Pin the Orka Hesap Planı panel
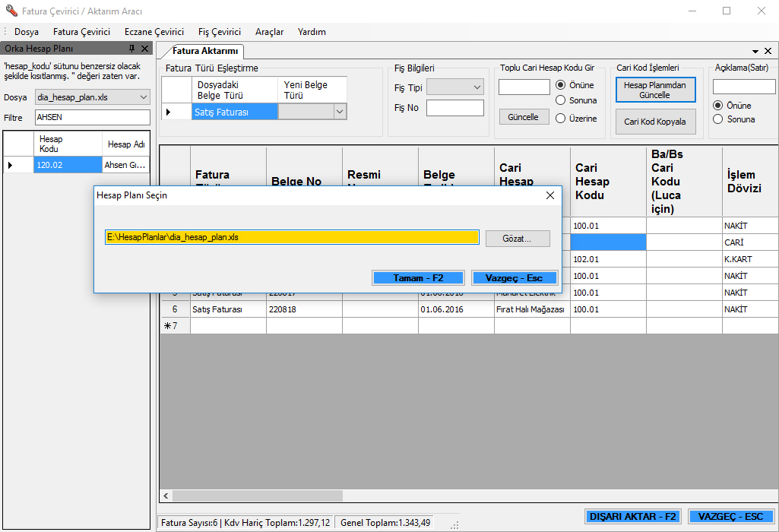The height and width of the screenshot is (532, 779). 131,48
